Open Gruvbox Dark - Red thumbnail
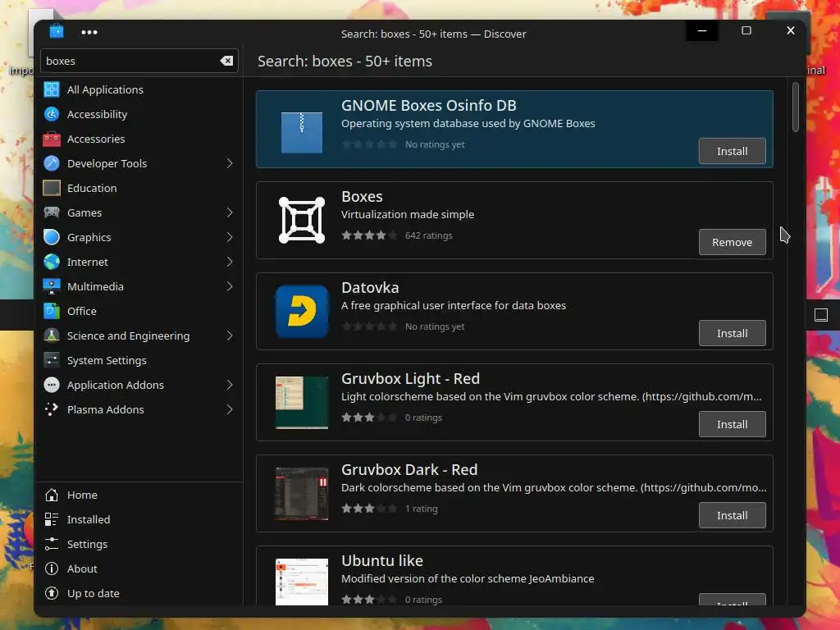Image resolution: width=840 pixels, height=630 pixels. (x=302, y=493)
